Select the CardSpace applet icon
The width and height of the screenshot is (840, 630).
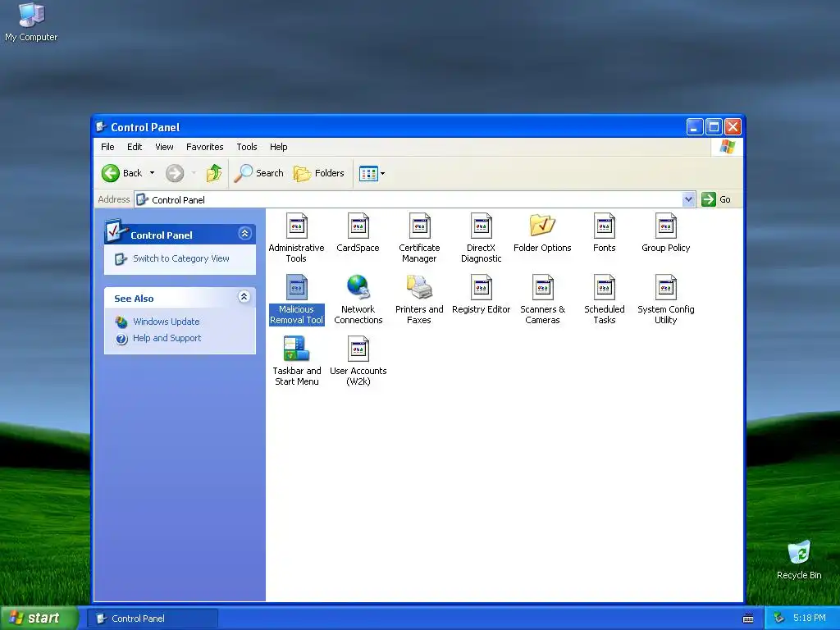[358, 226]
